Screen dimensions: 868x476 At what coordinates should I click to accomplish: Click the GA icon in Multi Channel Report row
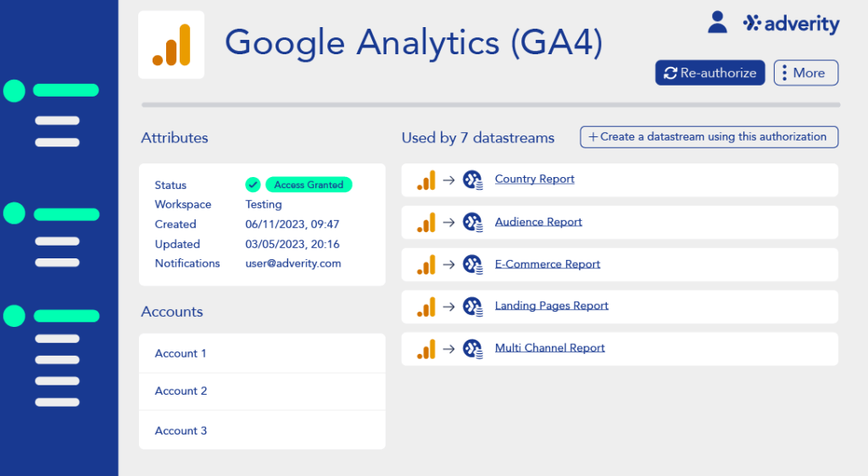426,349
